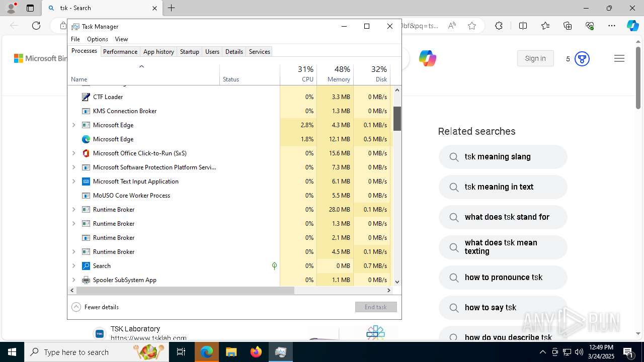Click the disabled End task button
644x362 pixels.
click(376, 307)
